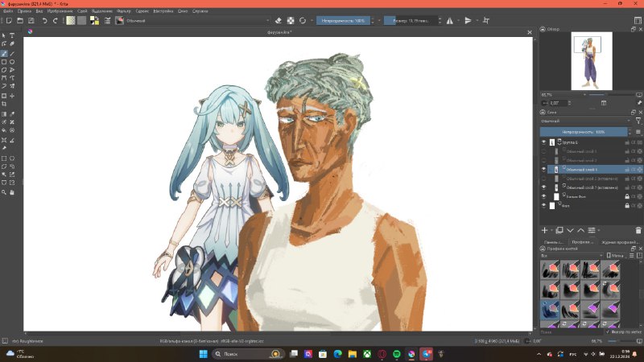Select the Color Sampler eyedropper tool

pyautogui.click(x=12, y=114)
